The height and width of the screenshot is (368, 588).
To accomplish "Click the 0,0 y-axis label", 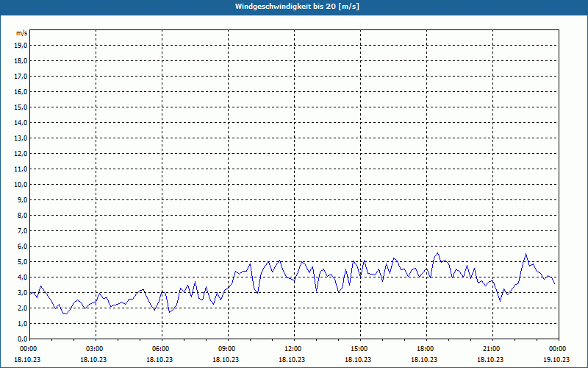I will tap(22, 339).
